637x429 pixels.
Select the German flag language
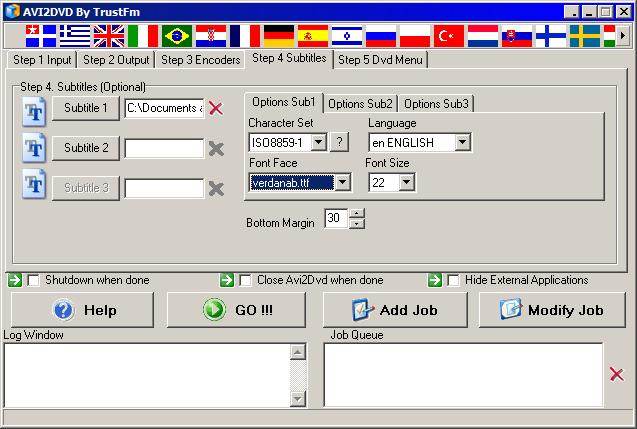point(279,36)
